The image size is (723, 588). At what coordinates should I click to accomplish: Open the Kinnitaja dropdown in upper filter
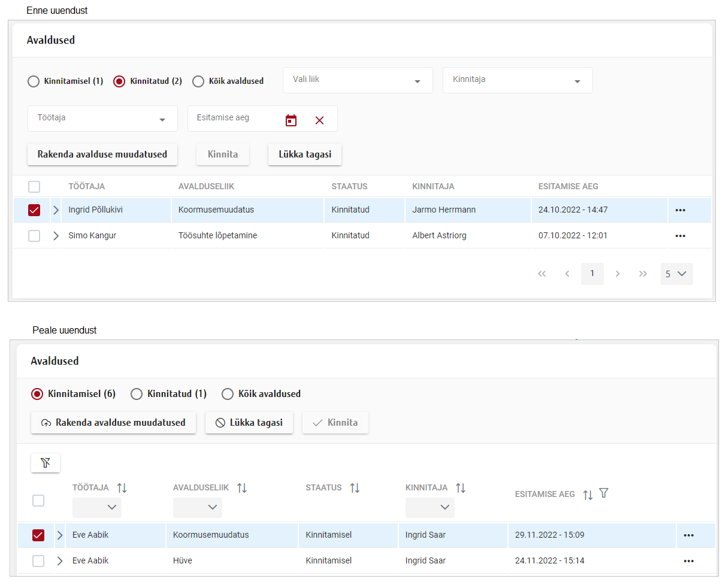point(518,80)
